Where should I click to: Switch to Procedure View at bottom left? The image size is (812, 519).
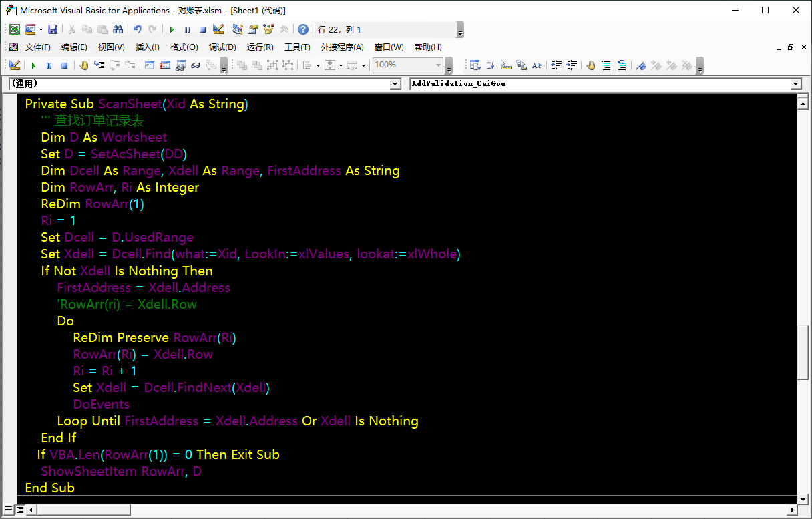(9, 510)
